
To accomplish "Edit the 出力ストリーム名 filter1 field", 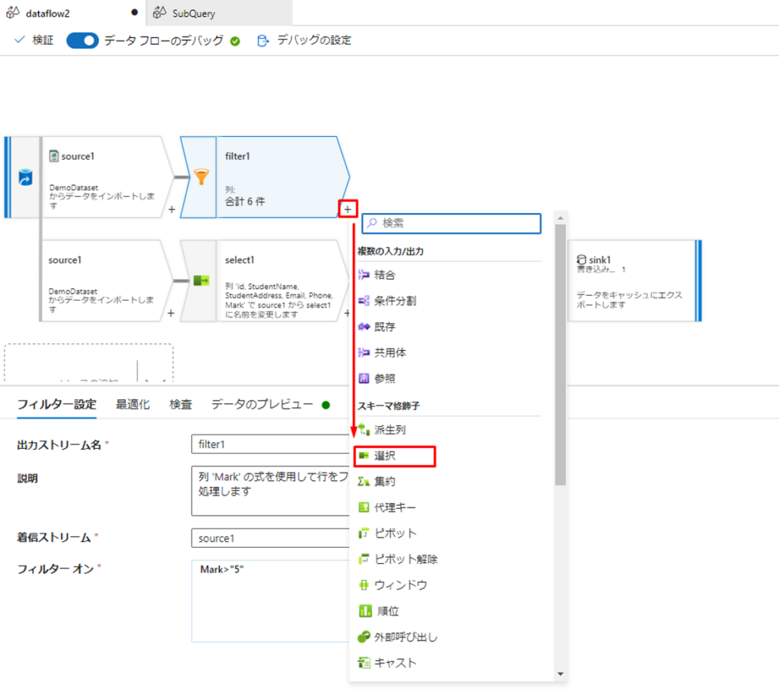I will tap(270, 444).
